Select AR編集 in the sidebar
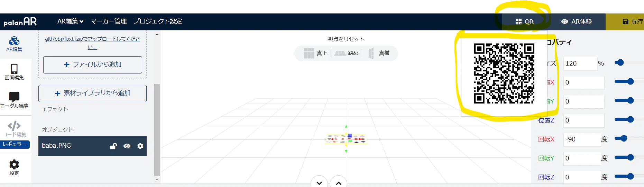 point(14,44)
